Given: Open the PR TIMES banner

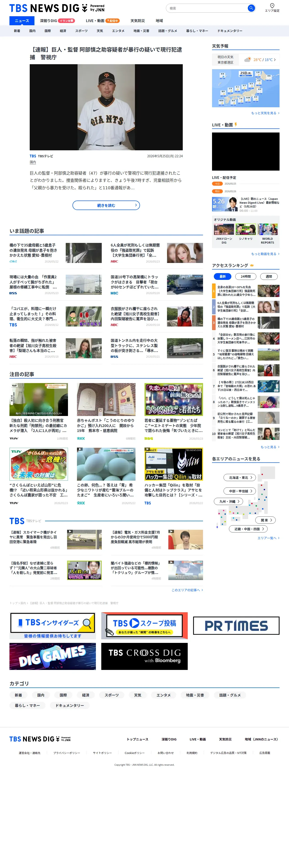Looking at the screenshot, I should pyautogui.click(x=236, y=626).
